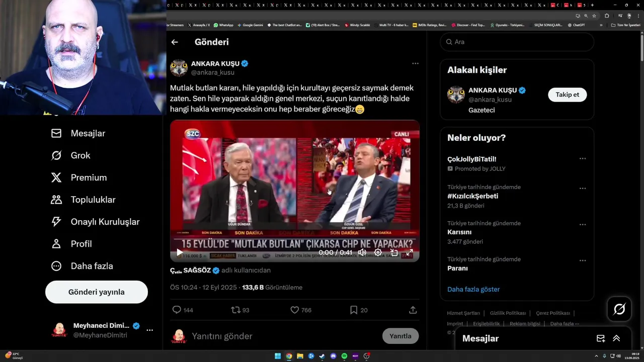
Task: Open the Çetin SAĞSÖZ source account link
Action: tap(195, 270)
